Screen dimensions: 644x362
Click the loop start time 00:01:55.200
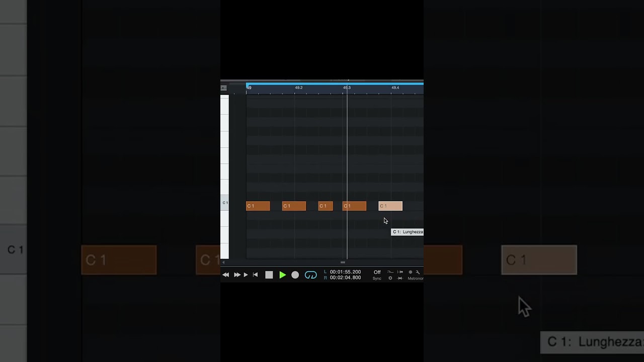[x=345, y=272]
